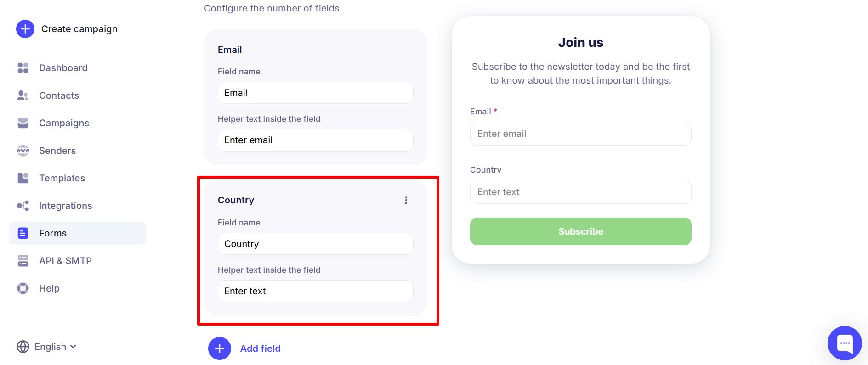The width and height of the screenshot is (868, 365).
Task: Click the Integrations nodes icon
Action: 23,206
